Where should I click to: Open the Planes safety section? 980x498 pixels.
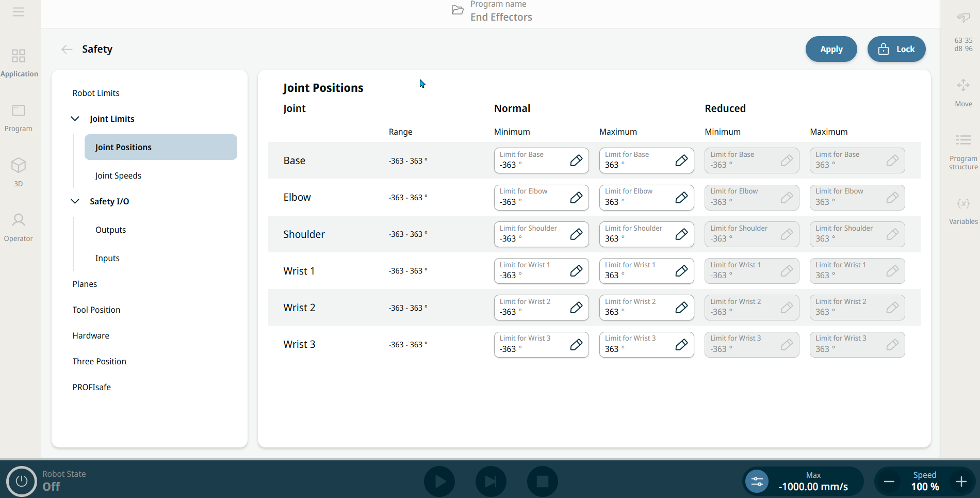85,284
